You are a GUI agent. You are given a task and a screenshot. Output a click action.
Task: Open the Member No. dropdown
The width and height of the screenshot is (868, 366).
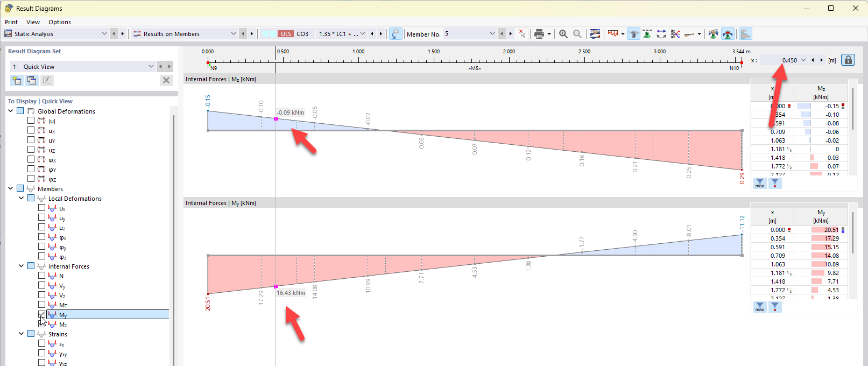[x=492, y=34]
